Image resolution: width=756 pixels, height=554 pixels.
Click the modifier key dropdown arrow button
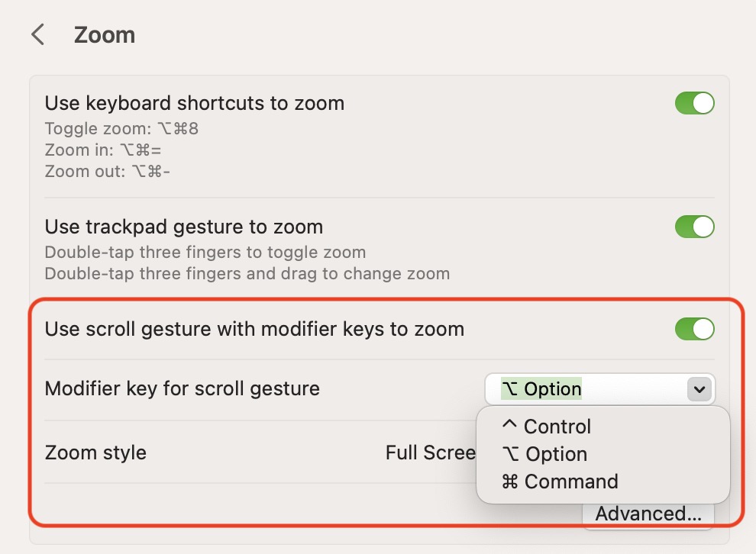699,389
